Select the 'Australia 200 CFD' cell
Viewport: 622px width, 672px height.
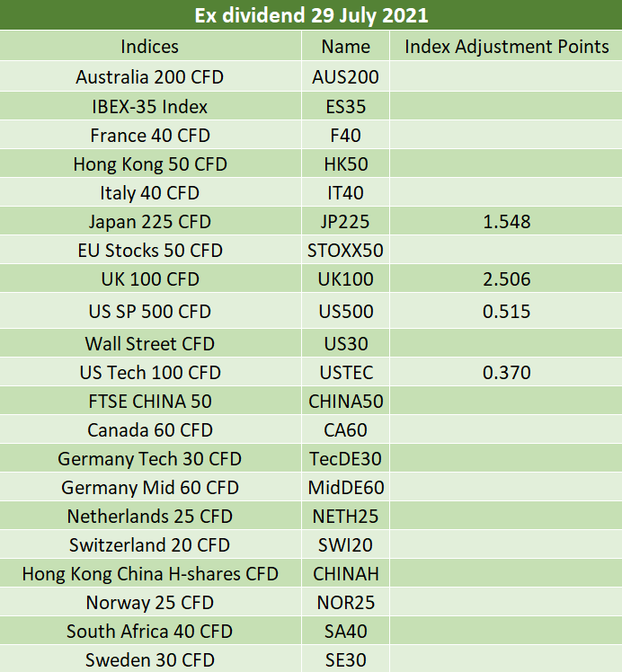pyautogui.click(x=150, y=77)
